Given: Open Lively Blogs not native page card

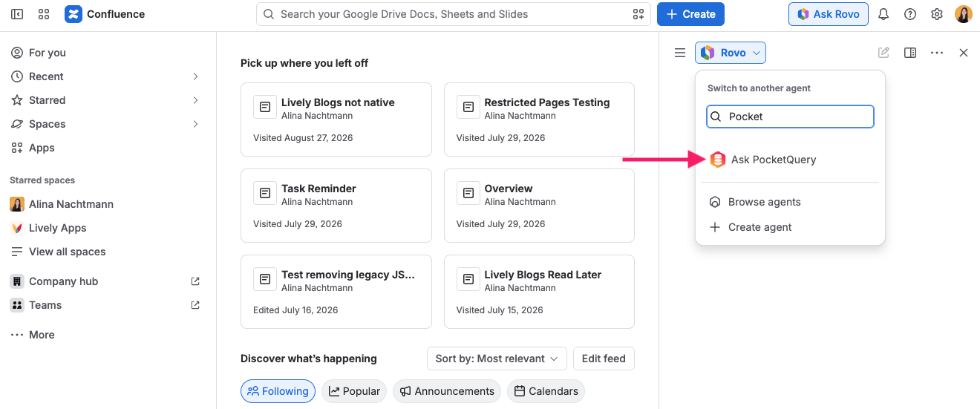Looking at the screenshot, I should click(x=336, y=120).
